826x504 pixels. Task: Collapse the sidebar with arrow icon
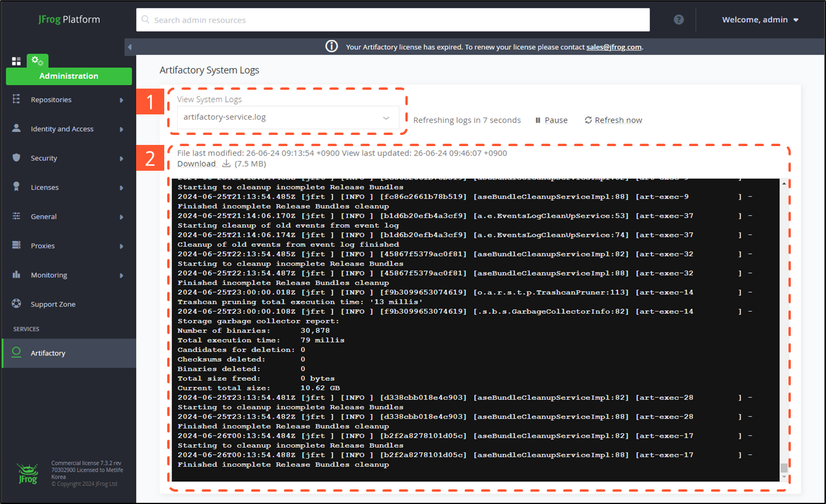pos(130,47)
